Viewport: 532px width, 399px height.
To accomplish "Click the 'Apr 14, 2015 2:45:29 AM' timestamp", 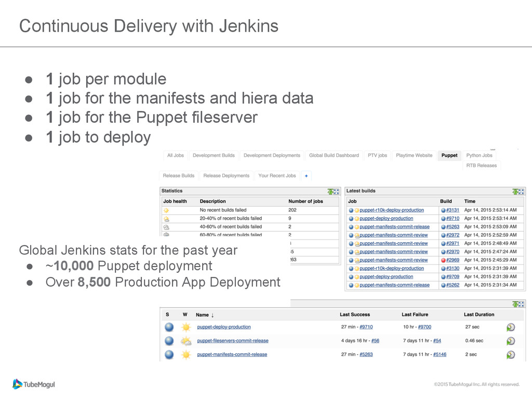I will click(490, 260).
